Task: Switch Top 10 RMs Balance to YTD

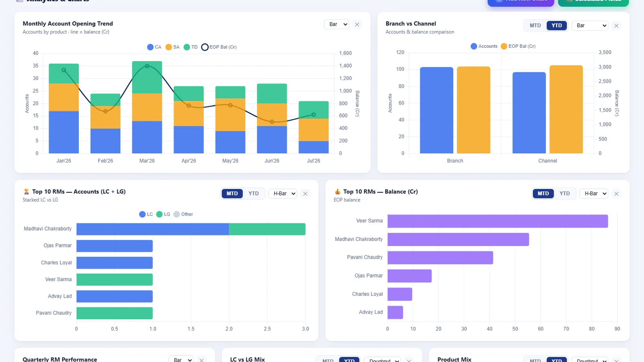Action: (565, 194)
